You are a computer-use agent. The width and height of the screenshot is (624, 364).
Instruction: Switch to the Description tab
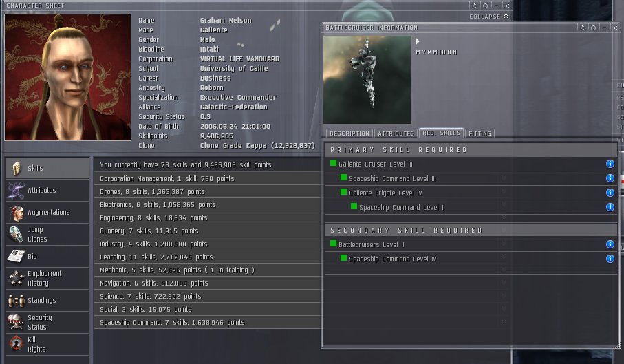click(349, 133)
